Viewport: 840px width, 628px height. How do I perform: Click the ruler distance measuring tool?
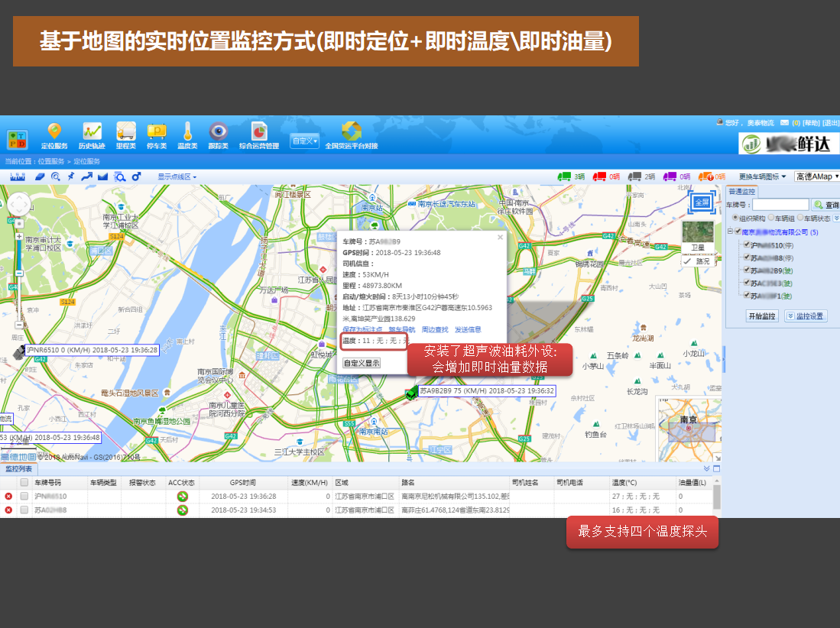tap(17, 176)
